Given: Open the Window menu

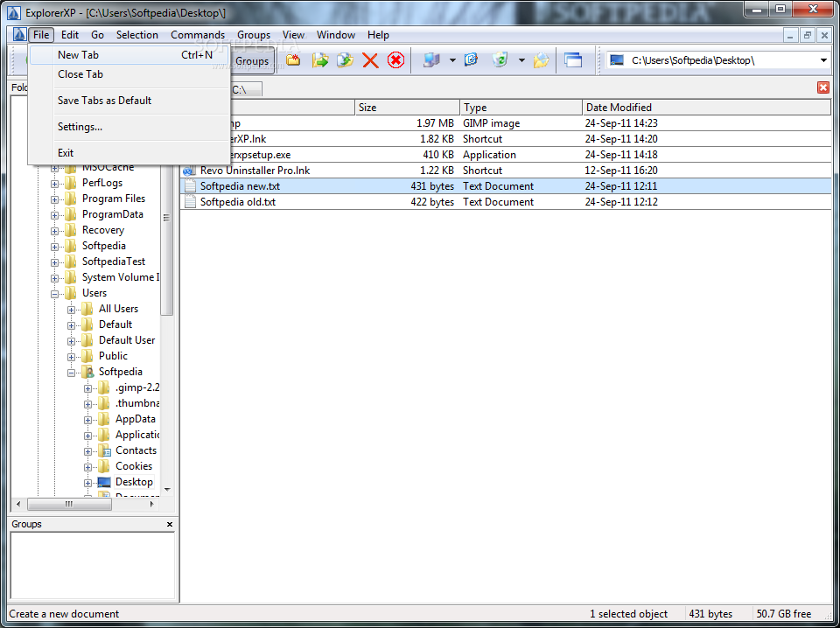Looking at the screenshot, I should (x=336, y=35).
